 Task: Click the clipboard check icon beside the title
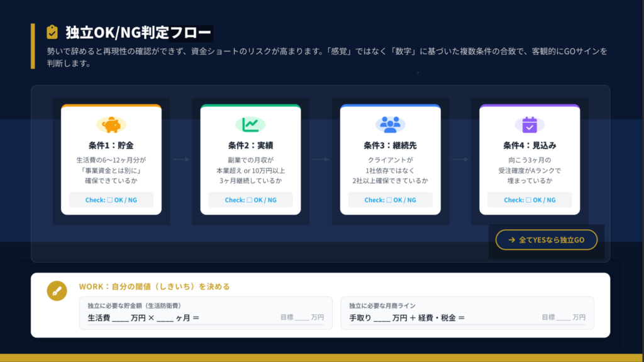point(52,32)
